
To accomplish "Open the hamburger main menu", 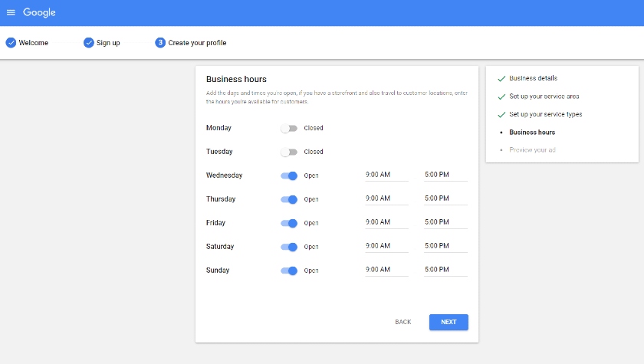I will click(11, 12).
